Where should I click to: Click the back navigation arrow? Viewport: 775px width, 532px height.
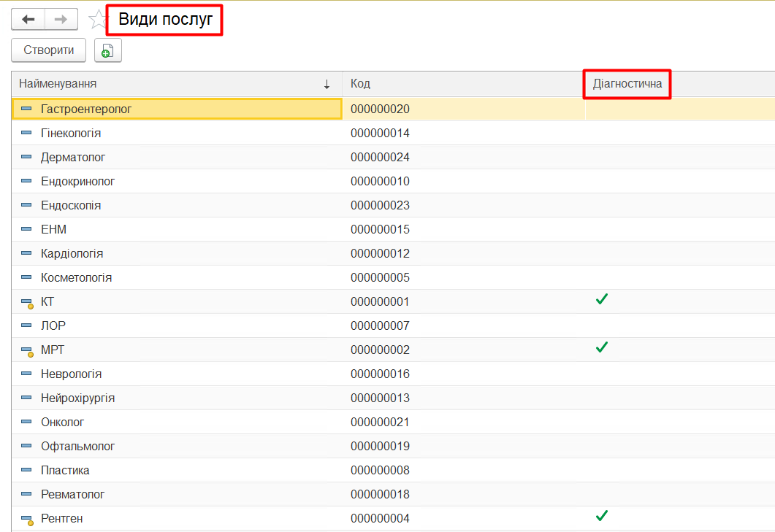28,19
